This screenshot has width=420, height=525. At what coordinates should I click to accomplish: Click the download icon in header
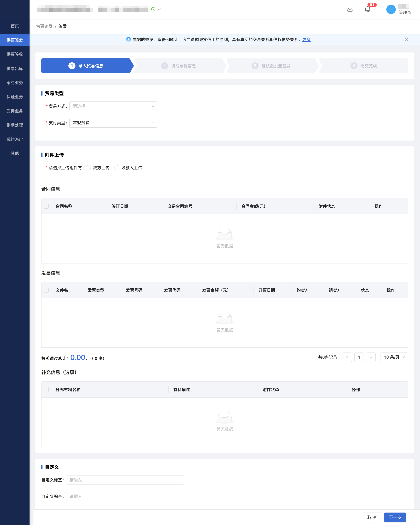coord(350,9)
